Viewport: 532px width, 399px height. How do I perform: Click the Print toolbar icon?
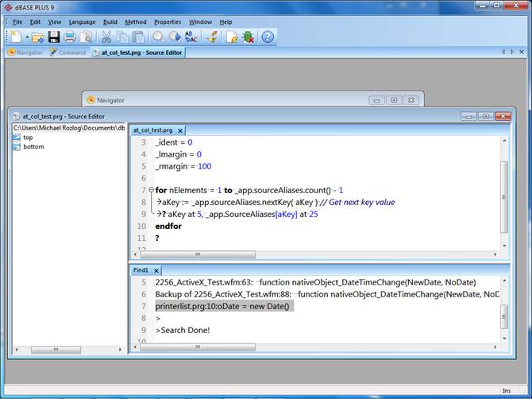click(x=70, y=37)
